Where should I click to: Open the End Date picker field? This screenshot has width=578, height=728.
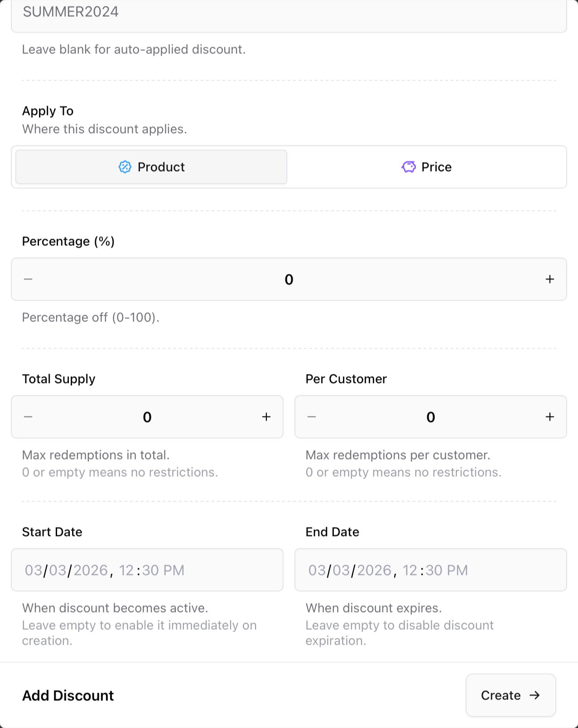[x=430, y=570]
